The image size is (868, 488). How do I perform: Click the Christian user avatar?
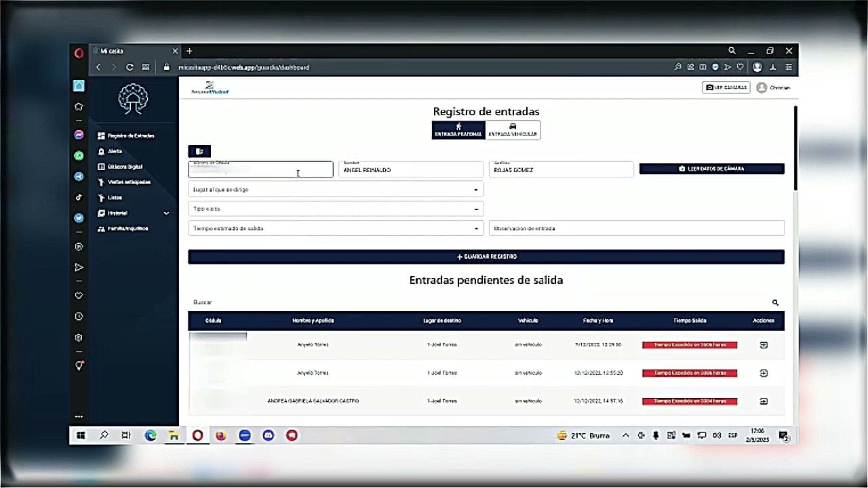[x=762, y=87]
